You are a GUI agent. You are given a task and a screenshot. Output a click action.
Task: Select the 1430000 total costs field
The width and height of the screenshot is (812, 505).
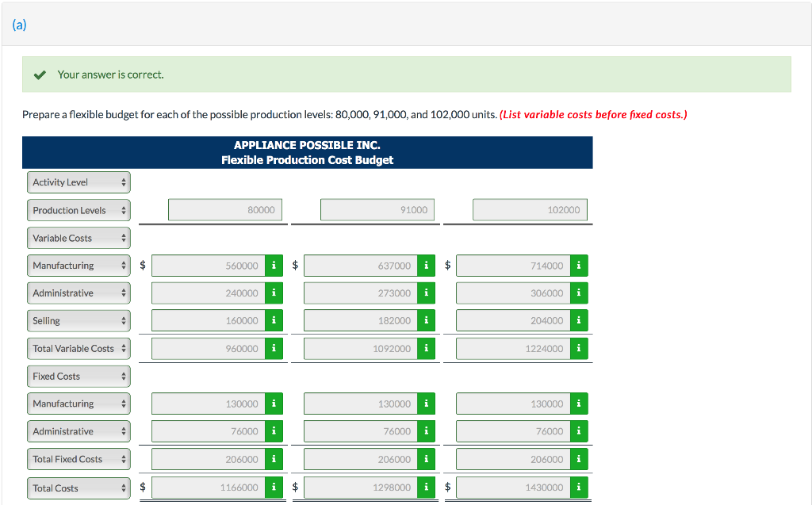click(x=513, y=488)
